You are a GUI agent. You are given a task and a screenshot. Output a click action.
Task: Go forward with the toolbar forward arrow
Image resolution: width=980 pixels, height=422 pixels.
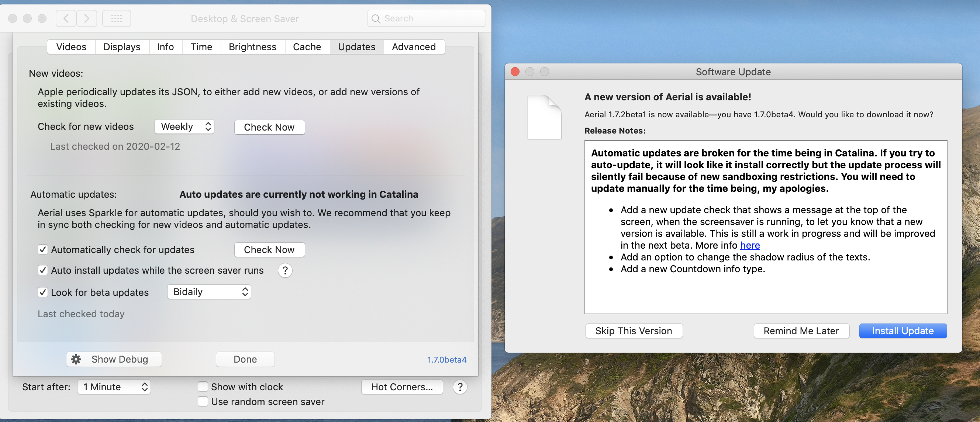tap(87, 18)
